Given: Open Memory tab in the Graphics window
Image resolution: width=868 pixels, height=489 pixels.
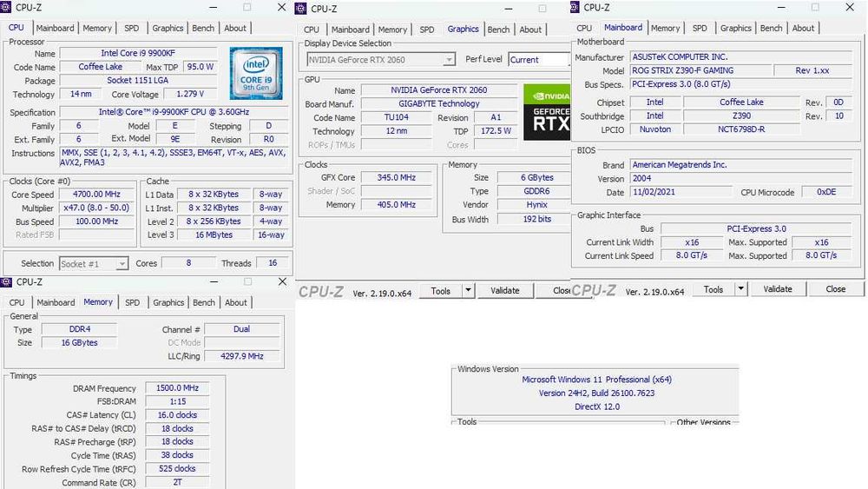Looking at the screenshot, I should pos(392,30).
